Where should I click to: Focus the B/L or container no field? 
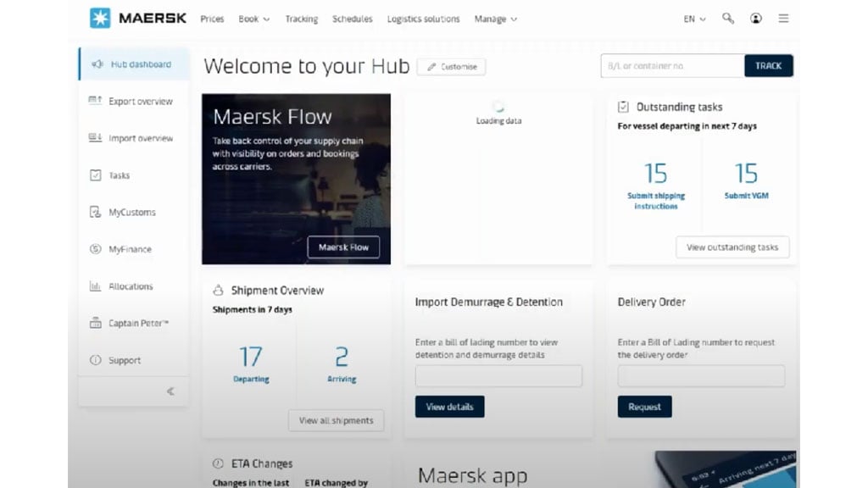click(x=672, y=66)
